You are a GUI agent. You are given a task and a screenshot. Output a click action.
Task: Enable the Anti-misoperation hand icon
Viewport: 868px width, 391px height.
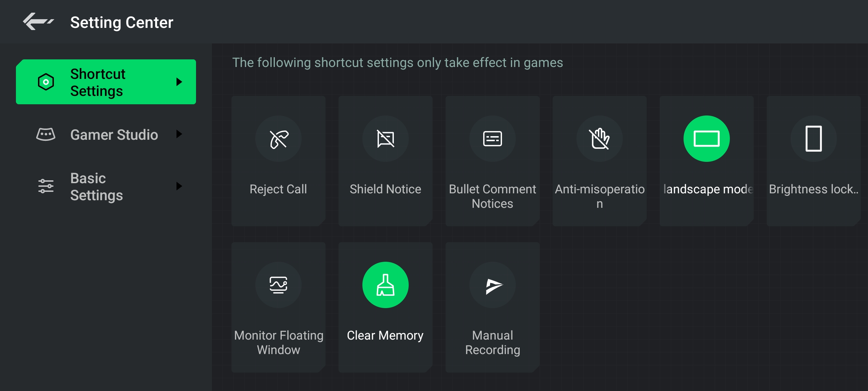pyautogui.click(x=600, y=139)
